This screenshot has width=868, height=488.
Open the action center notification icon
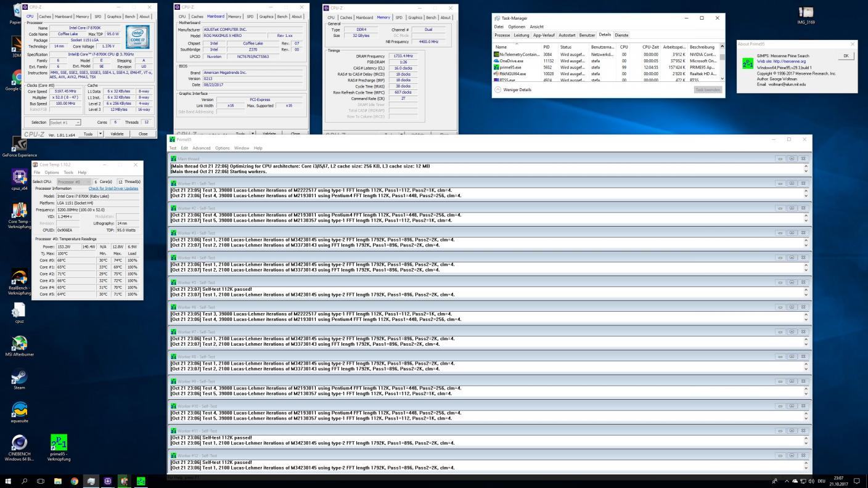(856, 481)
